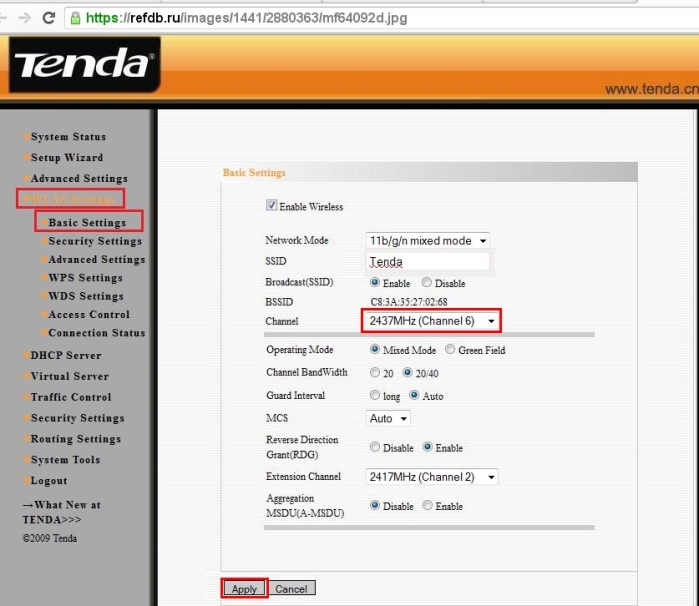Screen dimensions: 699x606
Task: Open the Channel dropdown
Action: pyautogui.click(x=432, y=321)
